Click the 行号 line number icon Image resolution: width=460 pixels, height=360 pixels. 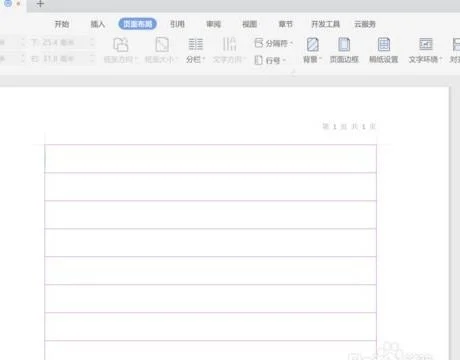pyautogui.click(x=259, y=60)
